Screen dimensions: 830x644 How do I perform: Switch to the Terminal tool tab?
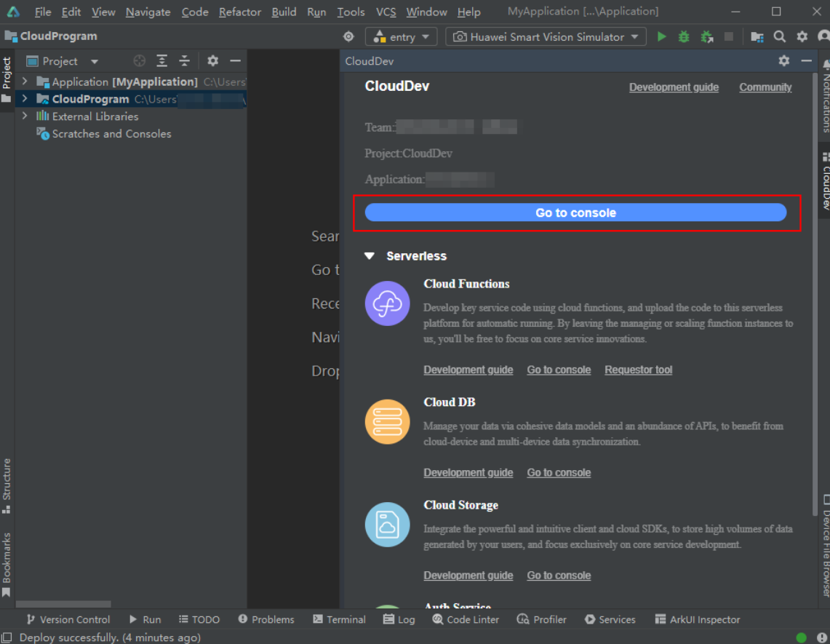339,619
